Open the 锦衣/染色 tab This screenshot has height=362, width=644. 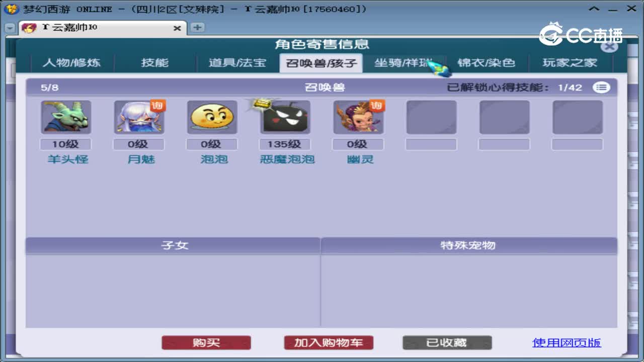pos(487,63)
